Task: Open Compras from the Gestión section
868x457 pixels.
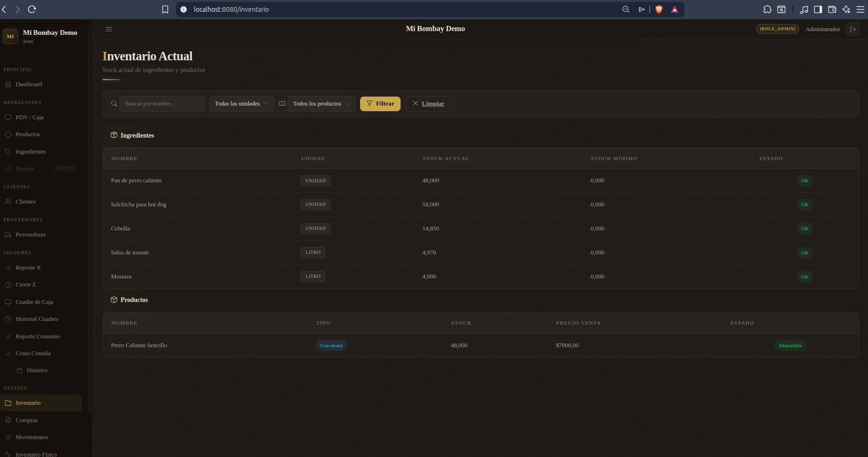Action: click(x=26, y=420)
